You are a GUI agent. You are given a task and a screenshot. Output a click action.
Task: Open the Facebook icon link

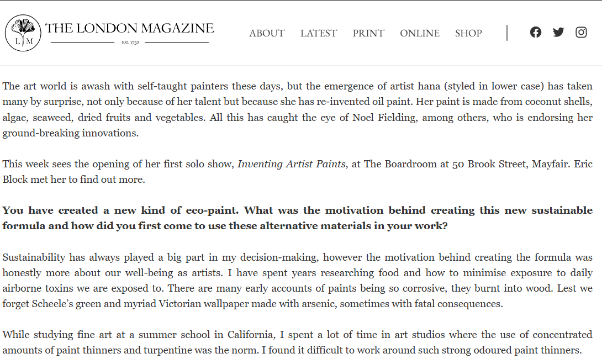point(536,32)
